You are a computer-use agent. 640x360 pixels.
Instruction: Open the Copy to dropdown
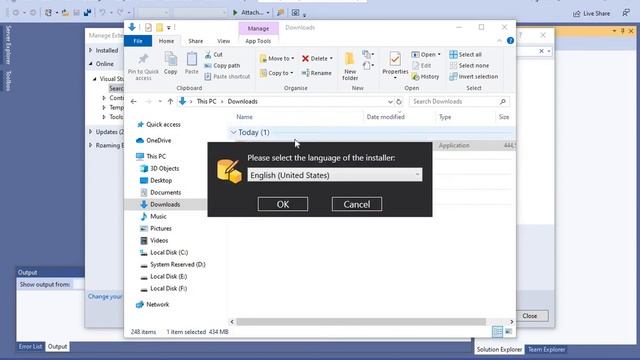(x=291, y=73)
